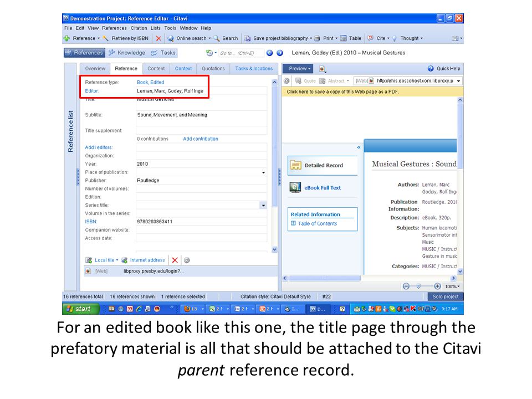Image resolution: width=532 pixels, height=399 pixels.
Task: Click gear icon beside location delete
Action: pyautogui.click(x=187, y=260)
